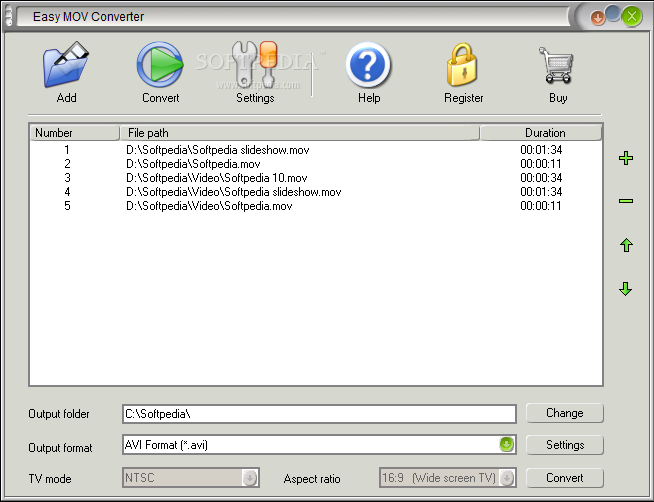
Task: Add a file with the green plus icon
Action: click(626, 158)
